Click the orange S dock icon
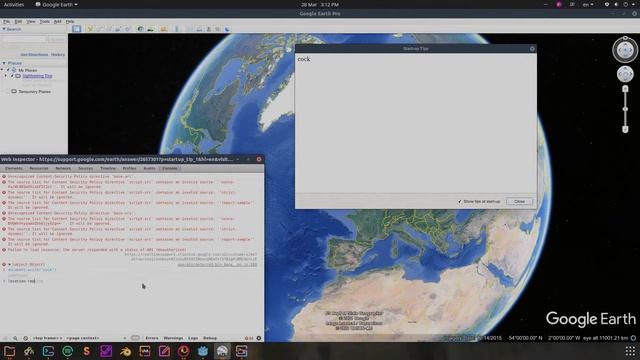This screenshot has width=640, height=360. [x=87, y=351]
